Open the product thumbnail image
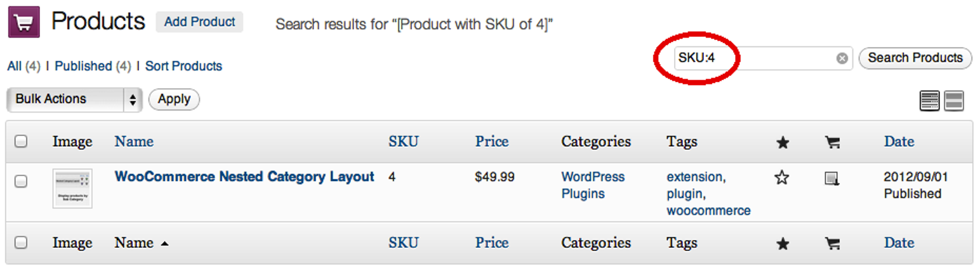The image size is (980, 270). 72,189
